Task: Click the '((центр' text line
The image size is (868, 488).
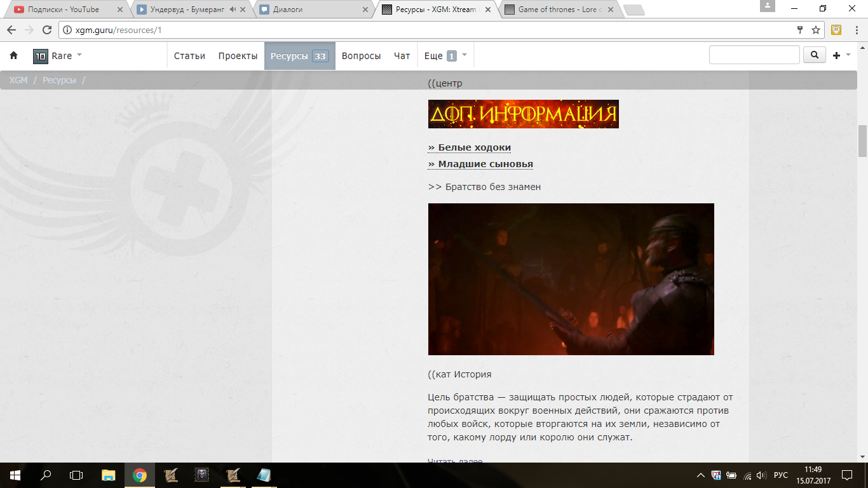Action: (445, 83)
